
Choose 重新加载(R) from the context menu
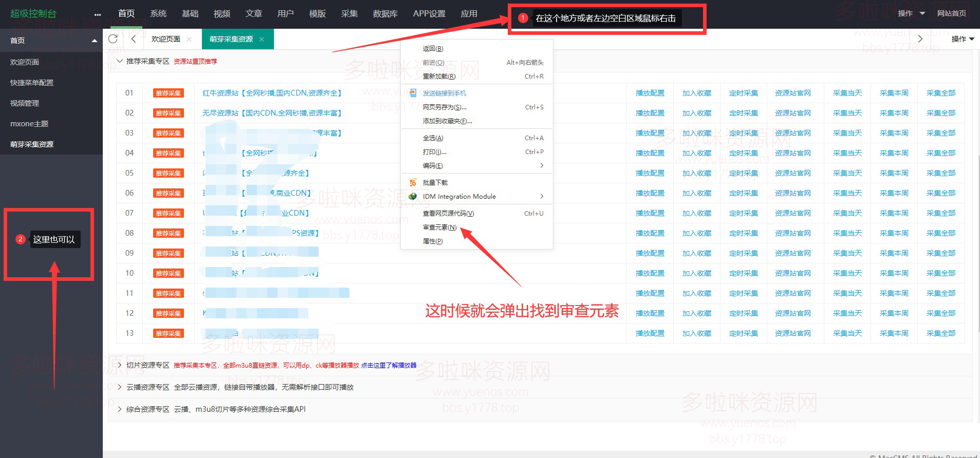coord(439,77)
